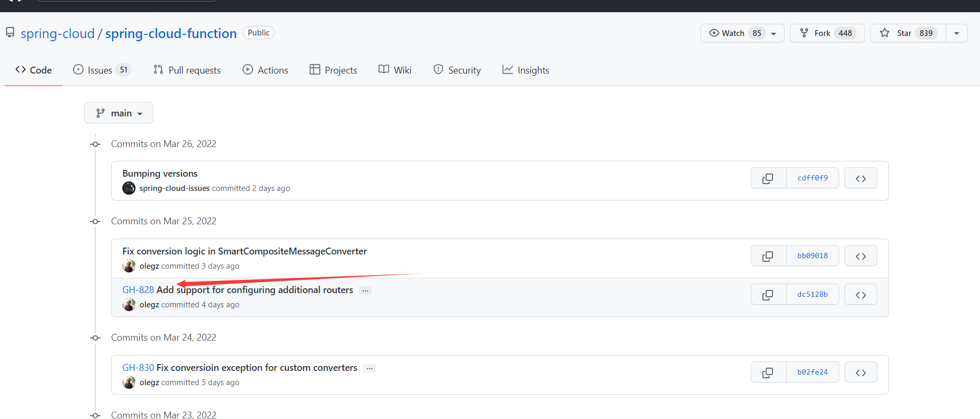This screenshot has width=980, height=419.
Task: Fork the repository with the Fork button
Action: point(827,33)
